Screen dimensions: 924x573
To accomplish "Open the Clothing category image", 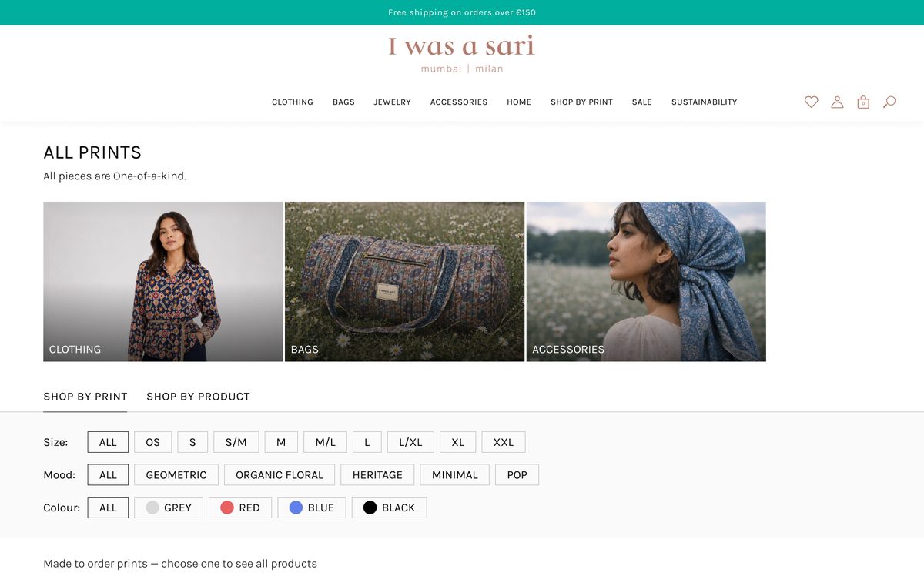I will click(x=163, y=282).
